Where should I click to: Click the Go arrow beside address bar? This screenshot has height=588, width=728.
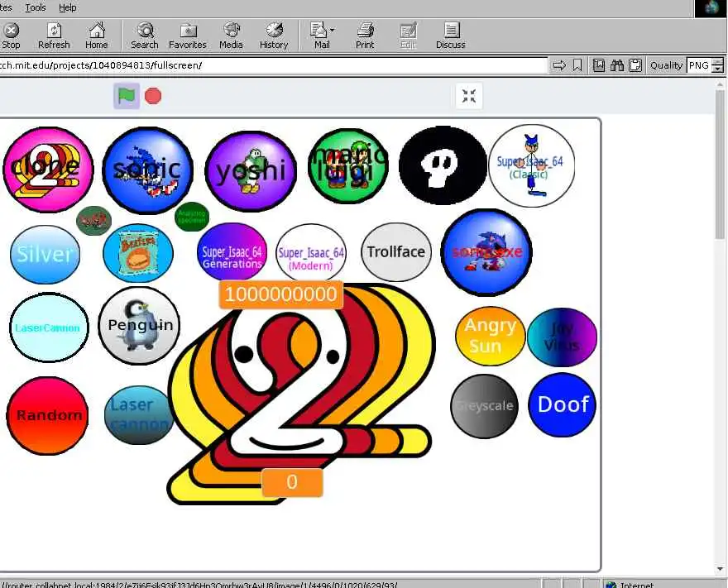pyautogui.click(x=559, y=65)
